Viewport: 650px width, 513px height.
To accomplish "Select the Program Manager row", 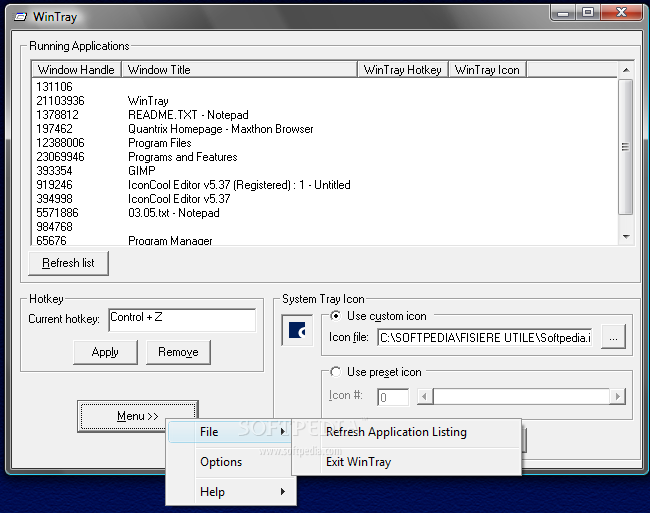I will click(324, 240).
